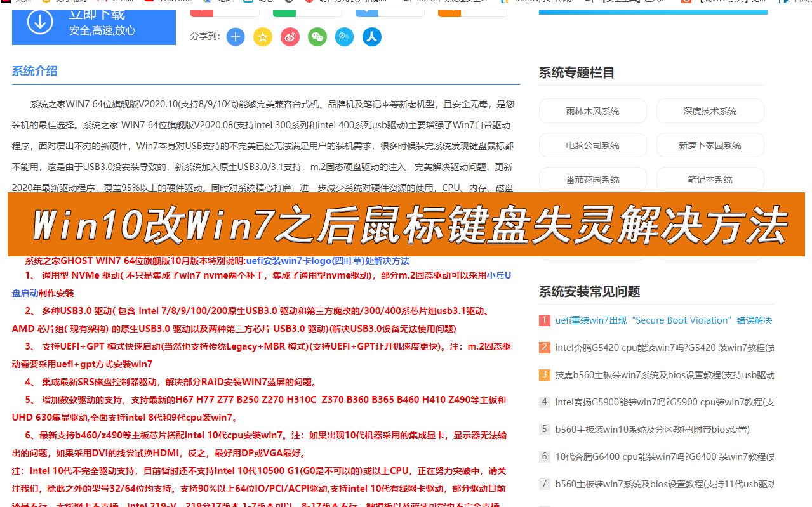The width and height of the screenshot is (812, 507).
Task: Click the 系统介绍 section heading
Action: (x=35, y=71)
